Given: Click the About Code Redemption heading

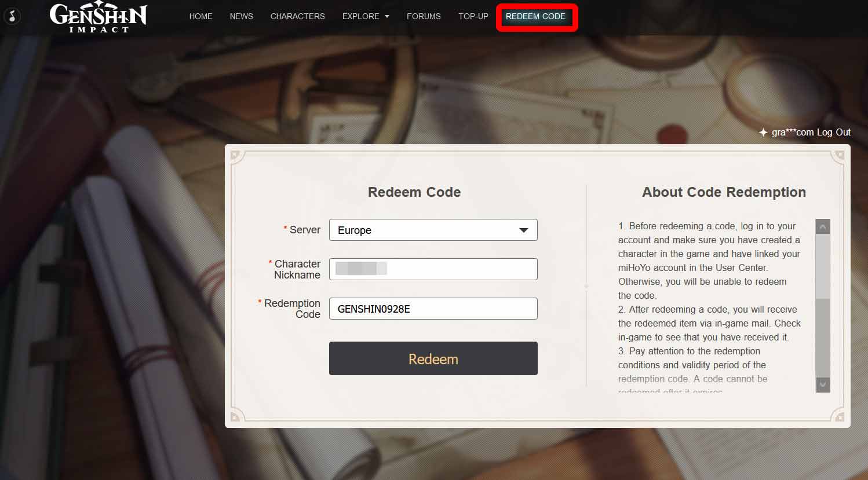Looking at the screenshot, I should (724, 192).
